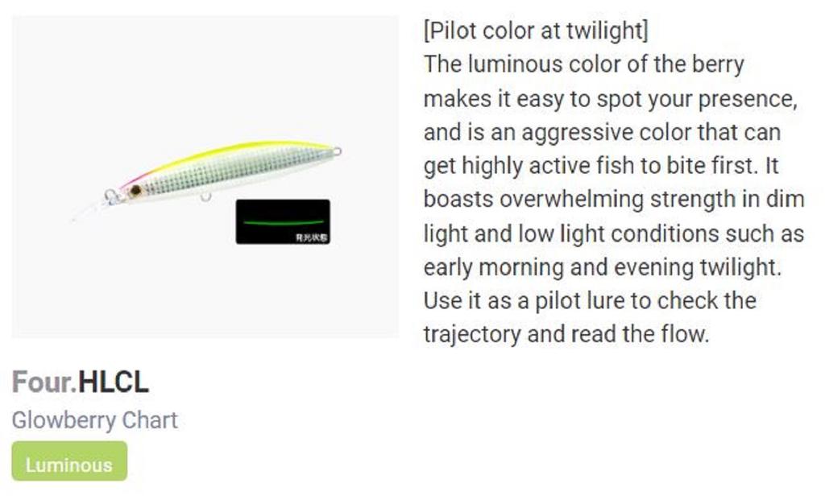Click the green glowing line in the inset
Image resolution: width=825 pixels, height=504 pixels.
pos(282,222)
